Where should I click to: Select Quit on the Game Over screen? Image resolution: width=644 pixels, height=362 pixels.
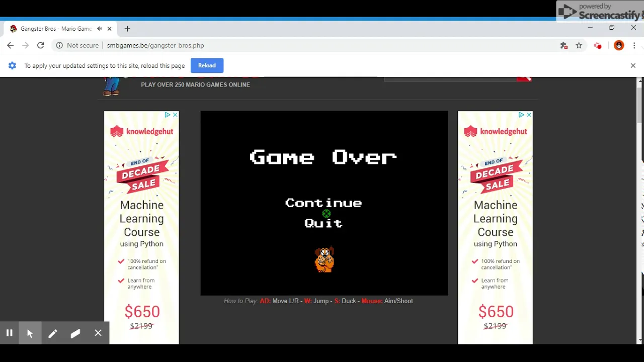[x=324, y=223]
